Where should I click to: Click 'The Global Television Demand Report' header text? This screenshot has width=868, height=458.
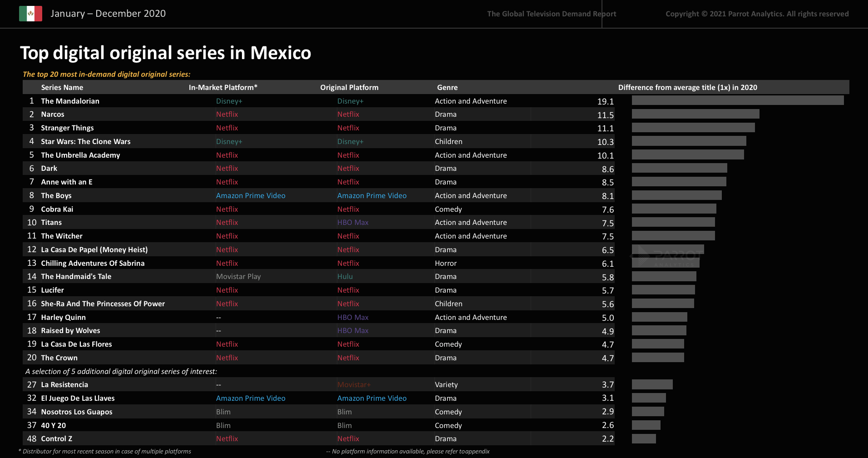(x=552, y=14)
